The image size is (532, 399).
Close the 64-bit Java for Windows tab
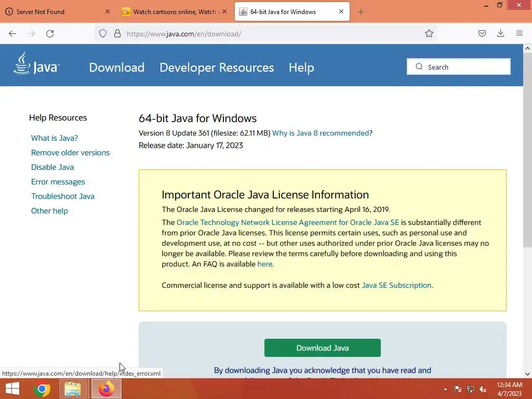coord(341,11)
